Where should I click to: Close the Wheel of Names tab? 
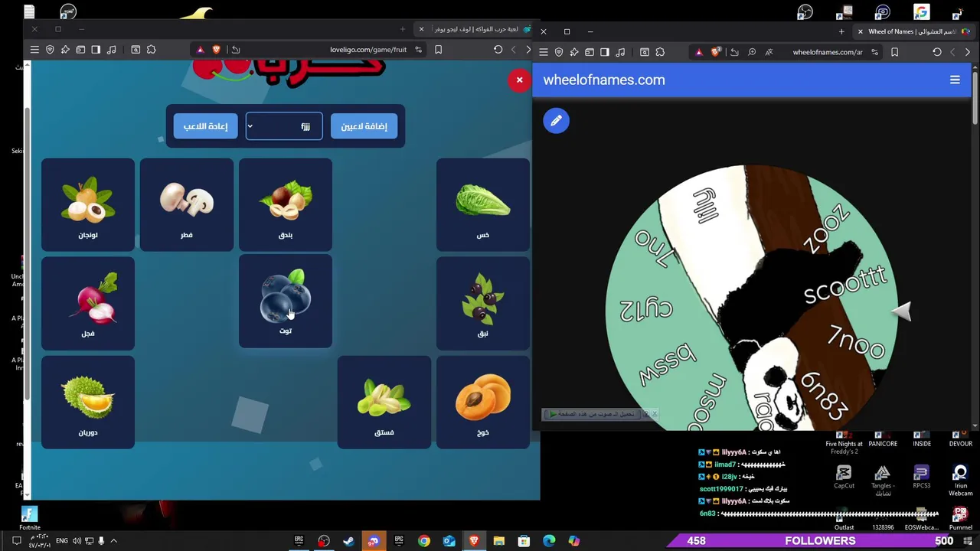tap(860, 31)
